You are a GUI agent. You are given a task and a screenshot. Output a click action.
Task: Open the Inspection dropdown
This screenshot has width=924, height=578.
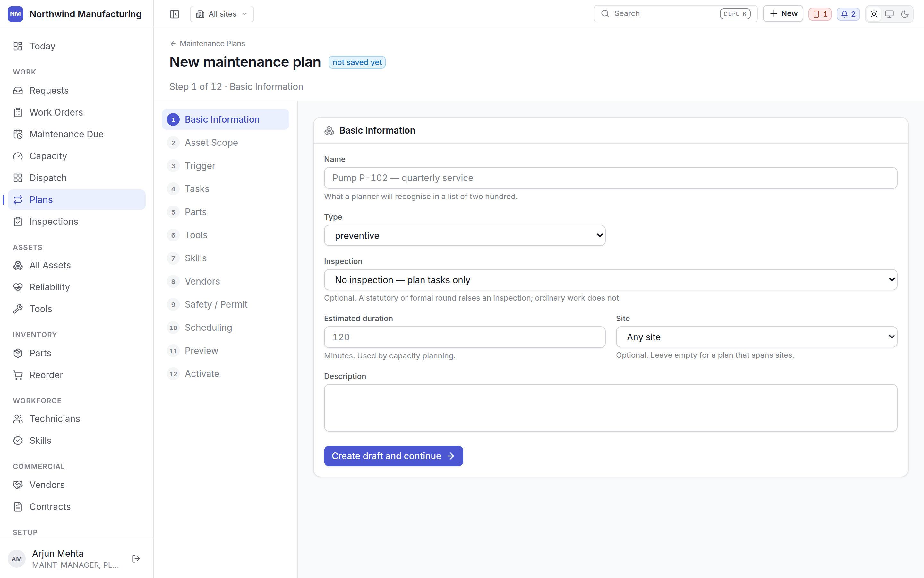click(611, 280)
